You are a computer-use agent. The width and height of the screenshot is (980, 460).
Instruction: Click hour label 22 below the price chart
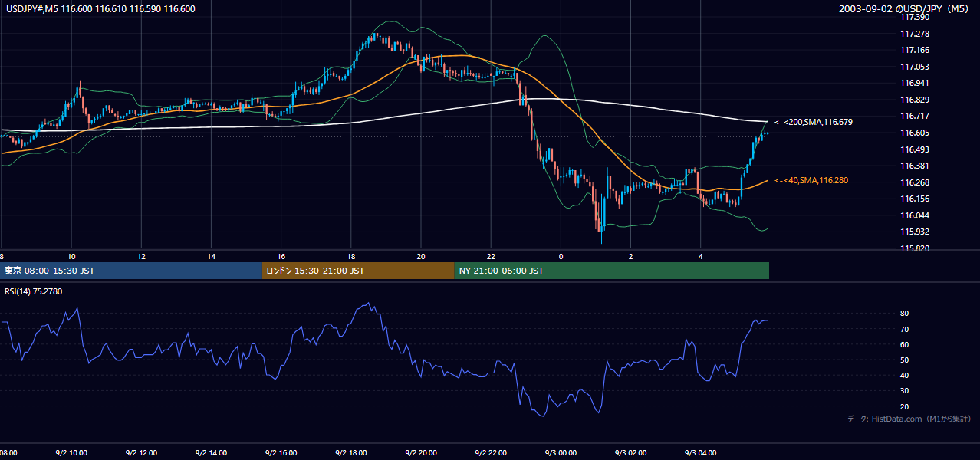[491, 256]
